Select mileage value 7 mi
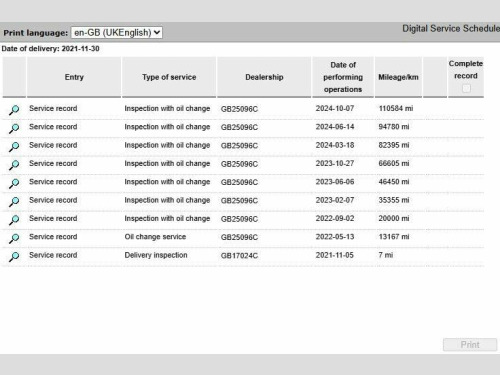Viewport: 500px width, 375px height. coord(386,255)
